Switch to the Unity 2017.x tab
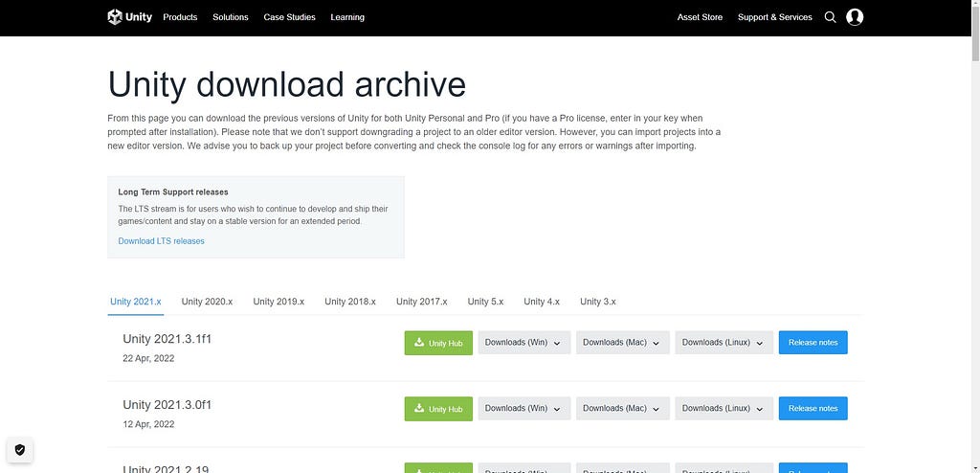Image resolution: width=980 pixels, height=473 pixels. pos(422,302)
